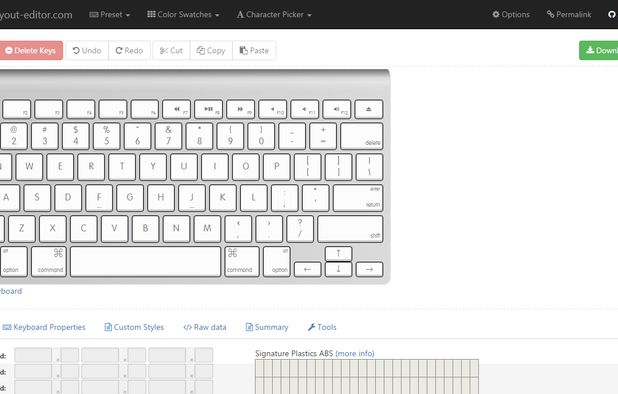Select the F8 play/pause key
The height and width of the screenshot is (394, 618).
click(x=208, y=109)
